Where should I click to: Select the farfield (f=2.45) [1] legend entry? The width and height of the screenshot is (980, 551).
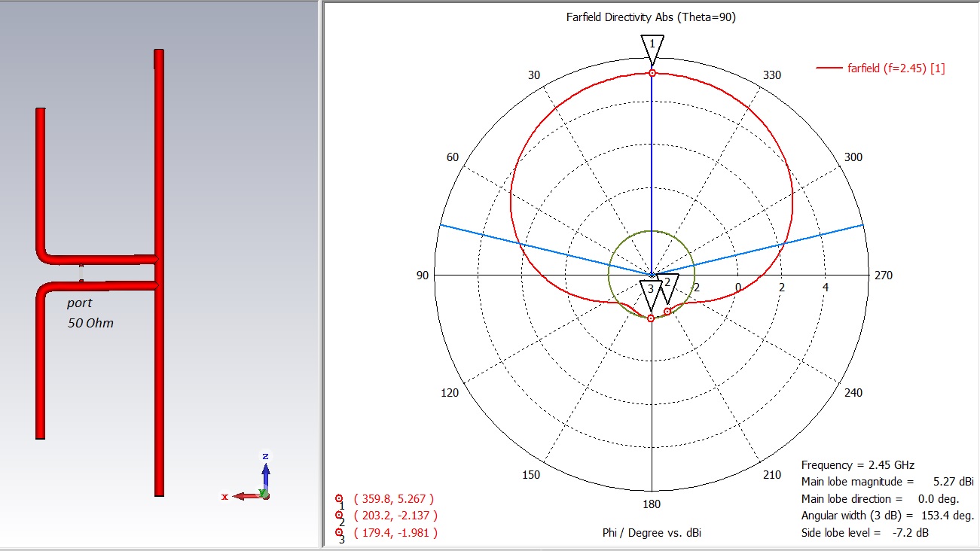click(x=881, y=68)
